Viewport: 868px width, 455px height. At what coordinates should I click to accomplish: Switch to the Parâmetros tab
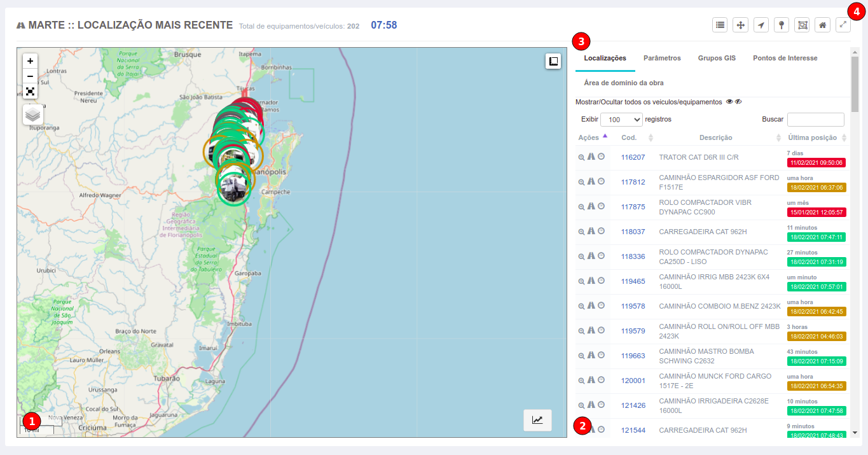[662, 58]
